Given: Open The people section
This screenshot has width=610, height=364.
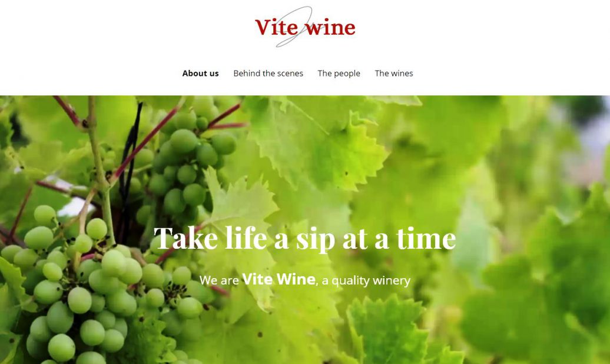Looking at the screenshot, I should (x=339, y=74).
